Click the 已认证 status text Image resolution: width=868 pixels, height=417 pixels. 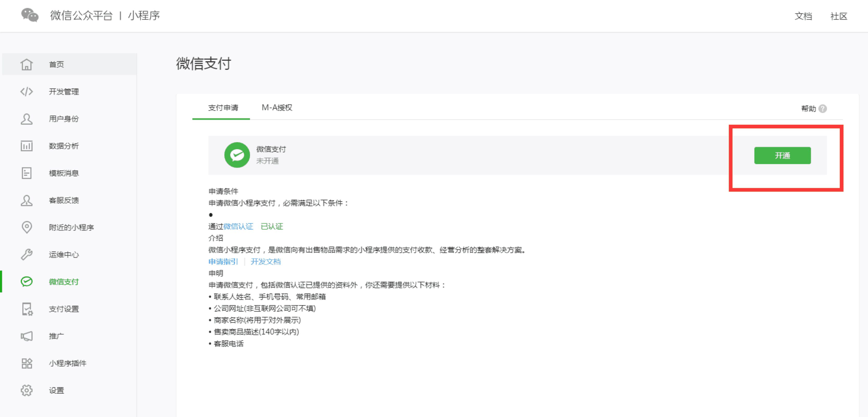pyautogui.click(x=272, y=227)
